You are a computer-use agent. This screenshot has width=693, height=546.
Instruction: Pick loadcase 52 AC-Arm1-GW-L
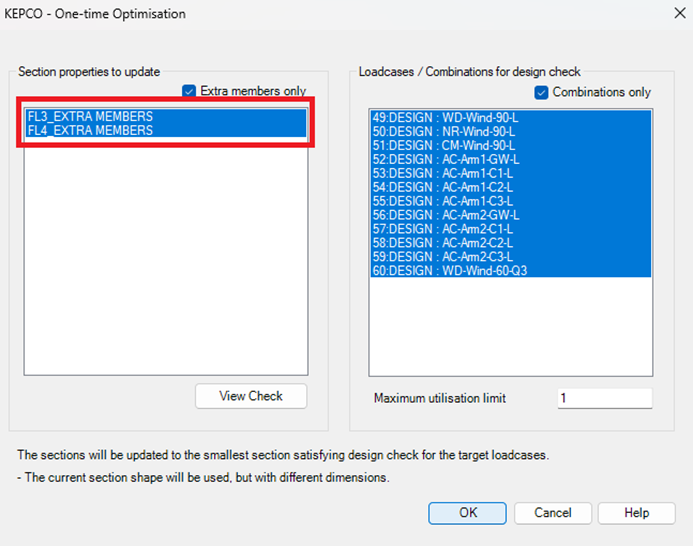(x=446, y=159)
